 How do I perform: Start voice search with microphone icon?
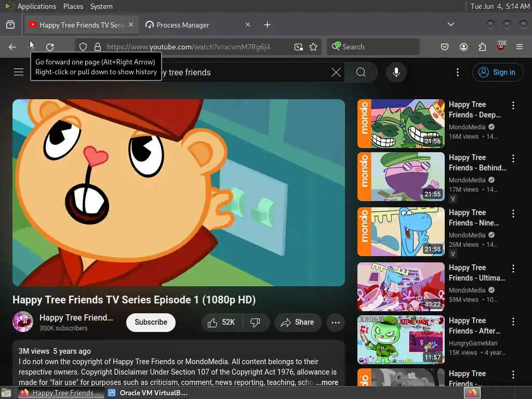[396, 72]
